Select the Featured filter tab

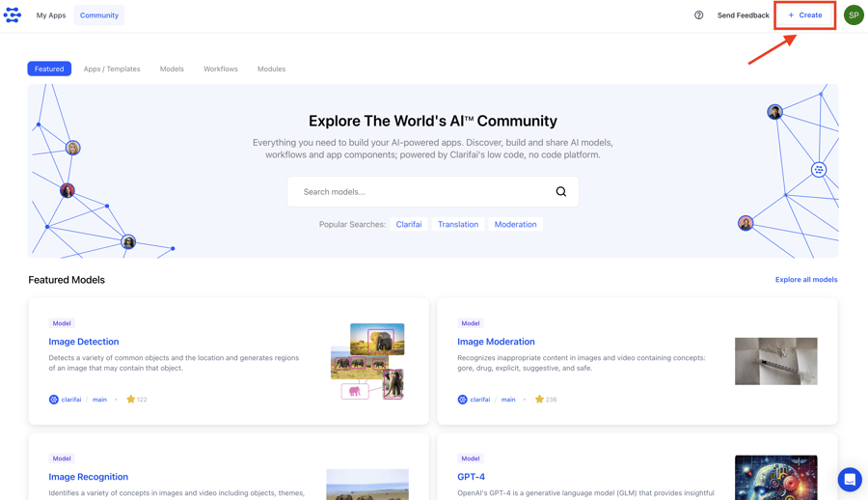click(x=49, y=69)
